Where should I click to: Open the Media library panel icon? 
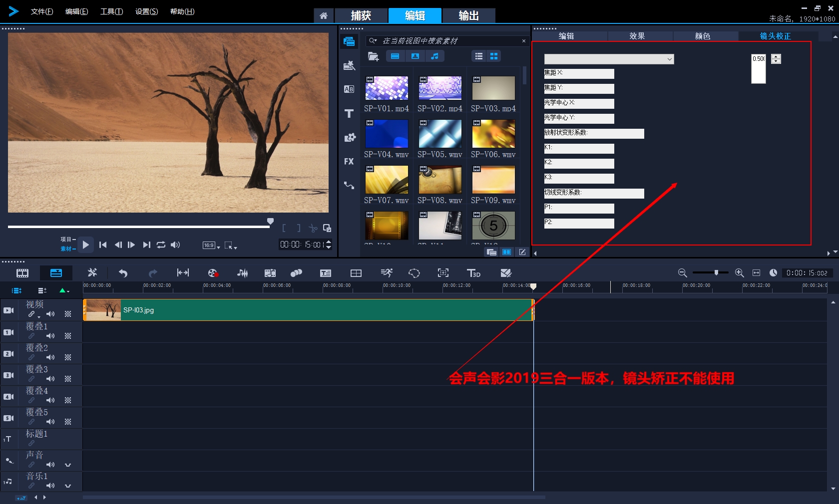tap(349, 42)
